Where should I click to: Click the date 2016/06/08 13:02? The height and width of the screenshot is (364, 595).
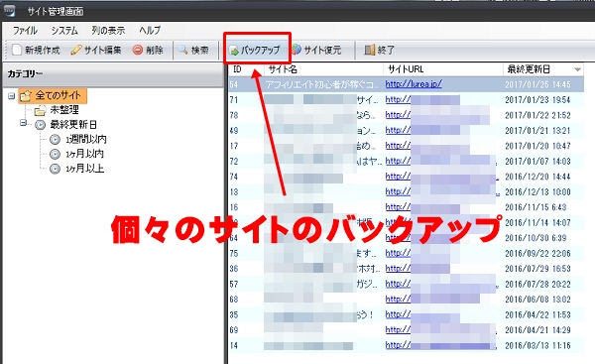(x=537, y=300)
